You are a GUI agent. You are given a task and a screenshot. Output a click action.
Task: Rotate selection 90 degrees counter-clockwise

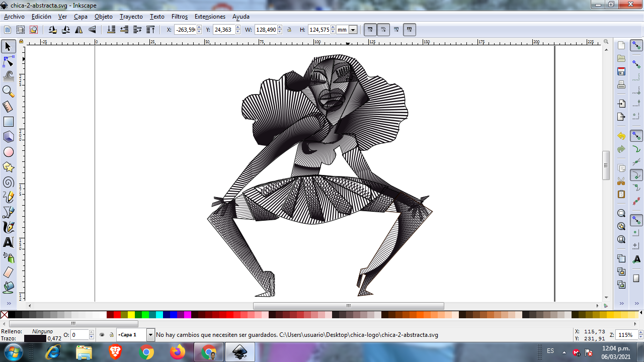(53, 30)
